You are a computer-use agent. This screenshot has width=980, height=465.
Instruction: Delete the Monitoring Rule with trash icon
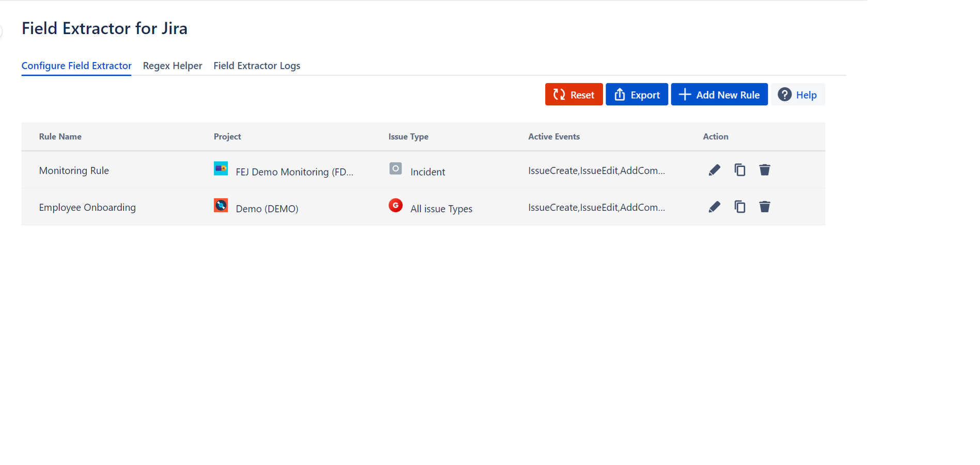pyautogui.click(x=765, y=170)
